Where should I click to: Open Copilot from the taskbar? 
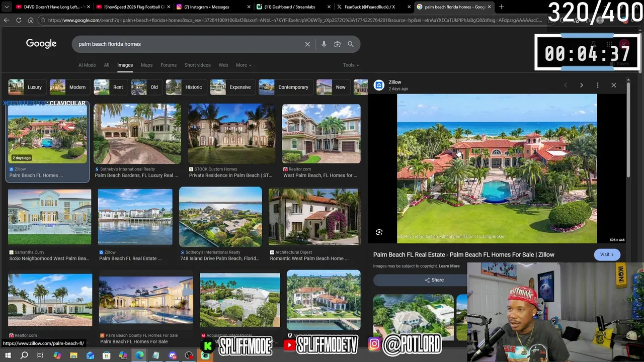pos(57,355)
